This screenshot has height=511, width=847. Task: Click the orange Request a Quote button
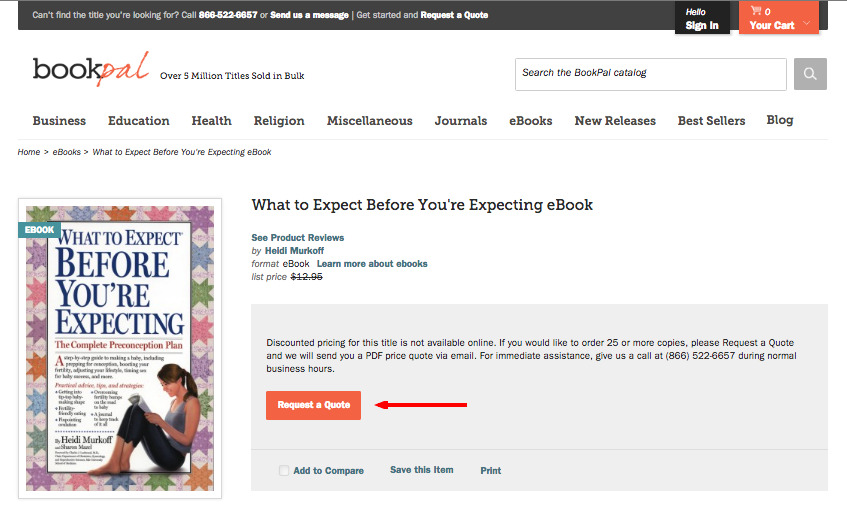coord(313,405)
